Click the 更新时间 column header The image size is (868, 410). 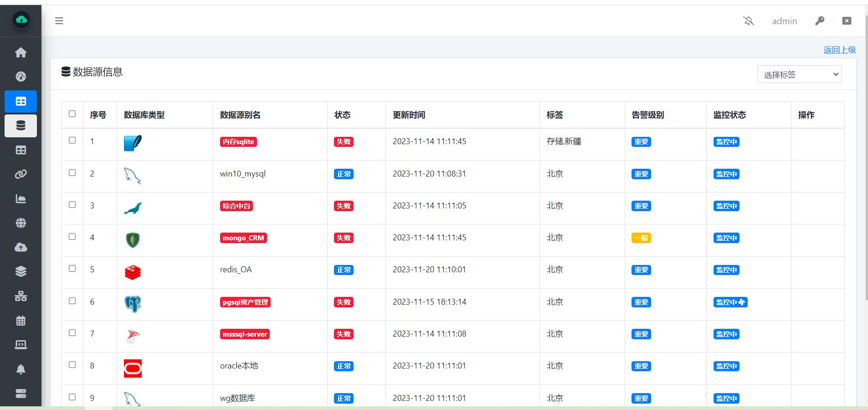[x=409, y=115]
